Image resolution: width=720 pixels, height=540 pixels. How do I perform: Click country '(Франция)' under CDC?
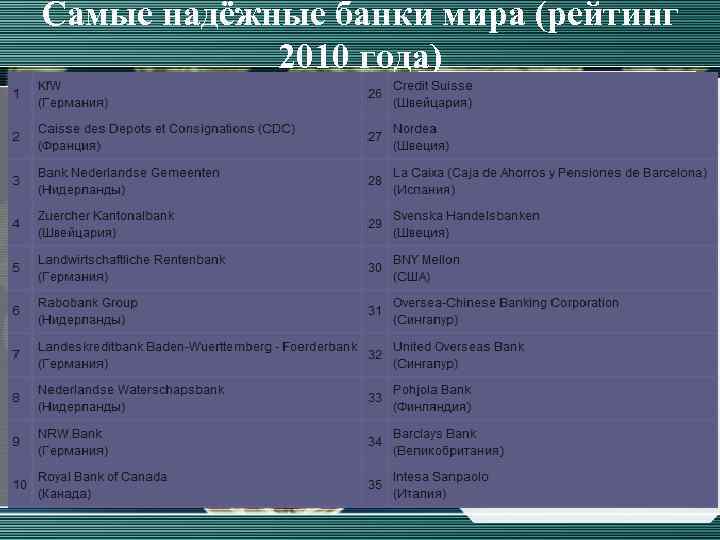[x=69, y=146]
